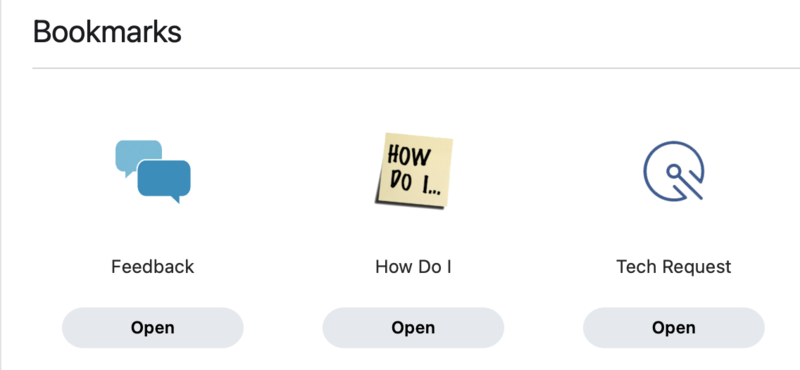Click the pin circle inside Tech Request icon
Viewport: 800px width, 370px height.
(675, 171)
